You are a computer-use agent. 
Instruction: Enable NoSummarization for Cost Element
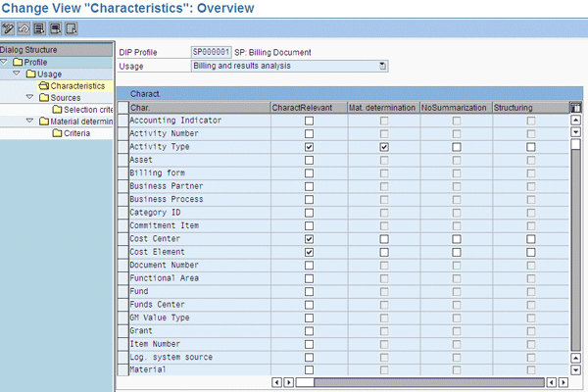click(x=457, y=252)
